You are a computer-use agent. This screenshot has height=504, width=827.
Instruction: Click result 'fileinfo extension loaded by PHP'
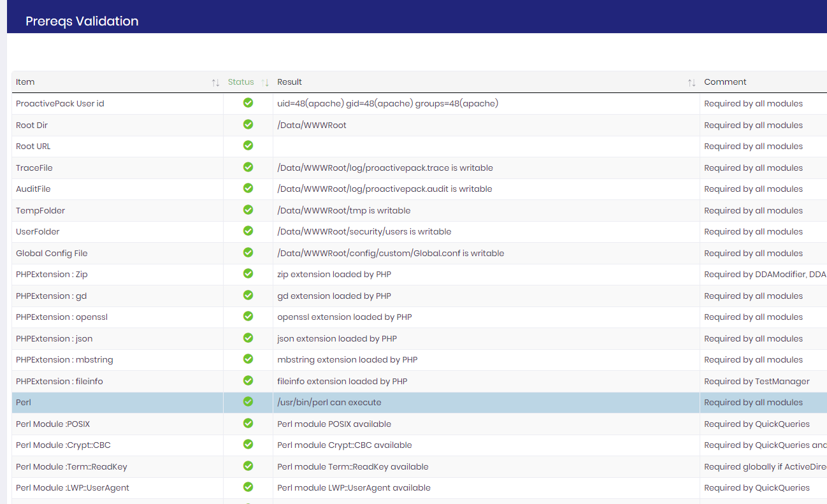(342, 381)
